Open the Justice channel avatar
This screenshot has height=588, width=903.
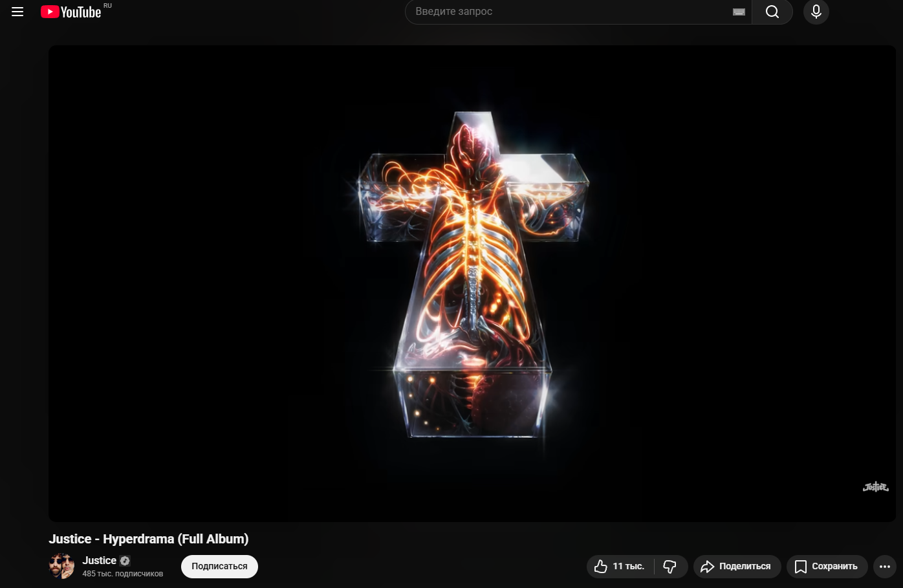pos(61,566)
